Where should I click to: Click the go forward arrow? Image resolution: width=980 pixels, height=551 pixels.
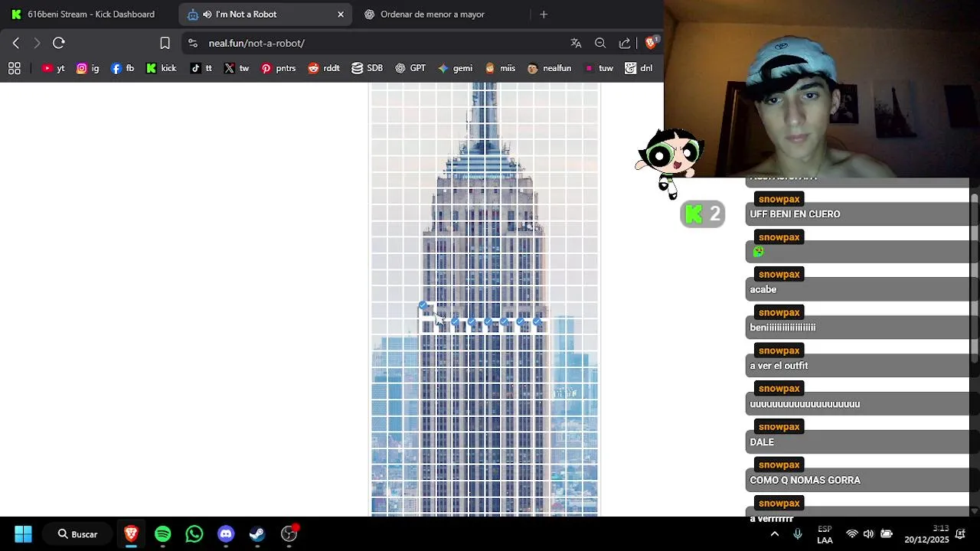coord(37,43)
